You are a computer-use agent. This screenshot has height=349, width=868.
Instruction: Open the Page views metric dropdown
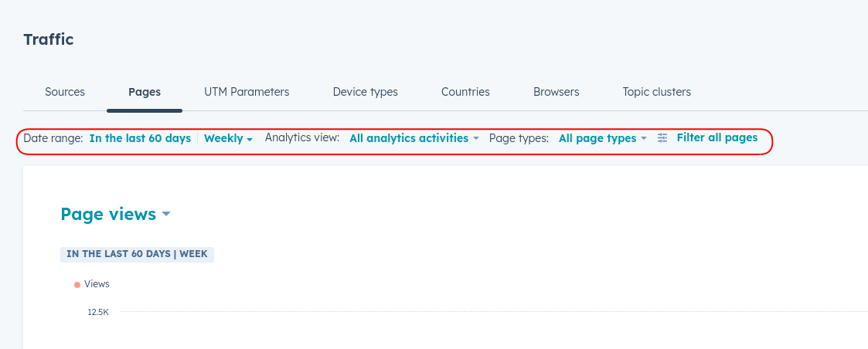pos(115,214)
